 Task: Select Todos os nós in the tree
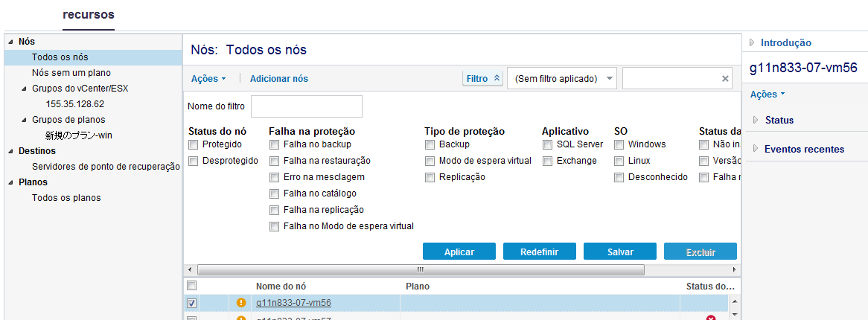60,57
